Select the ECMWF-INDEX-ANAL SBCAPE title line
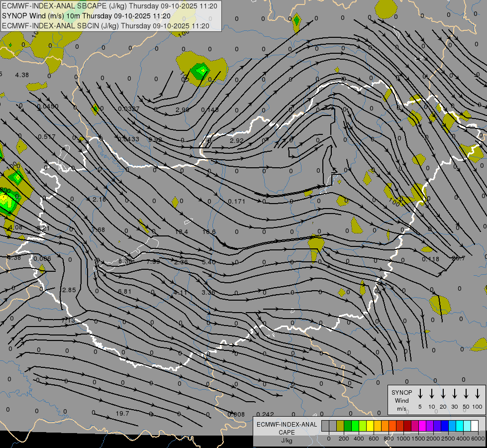The image size is (487, 448). 109,6
